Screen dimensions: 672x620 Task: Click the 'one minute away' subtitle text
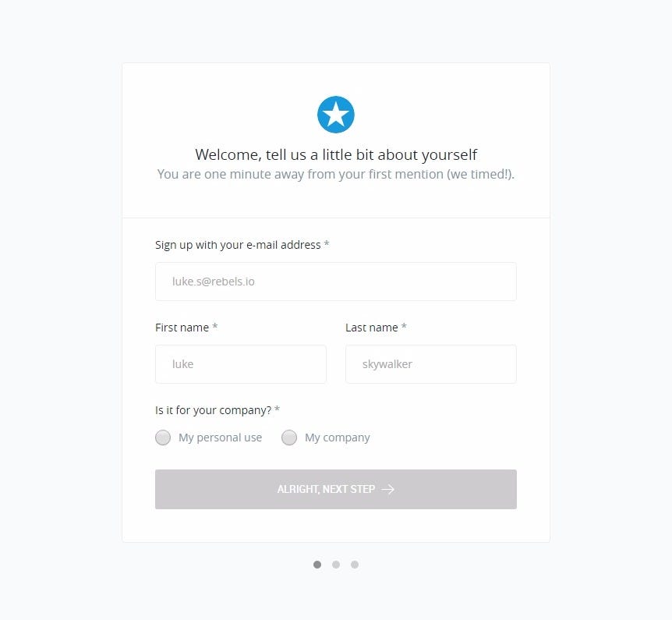[336, 174]
